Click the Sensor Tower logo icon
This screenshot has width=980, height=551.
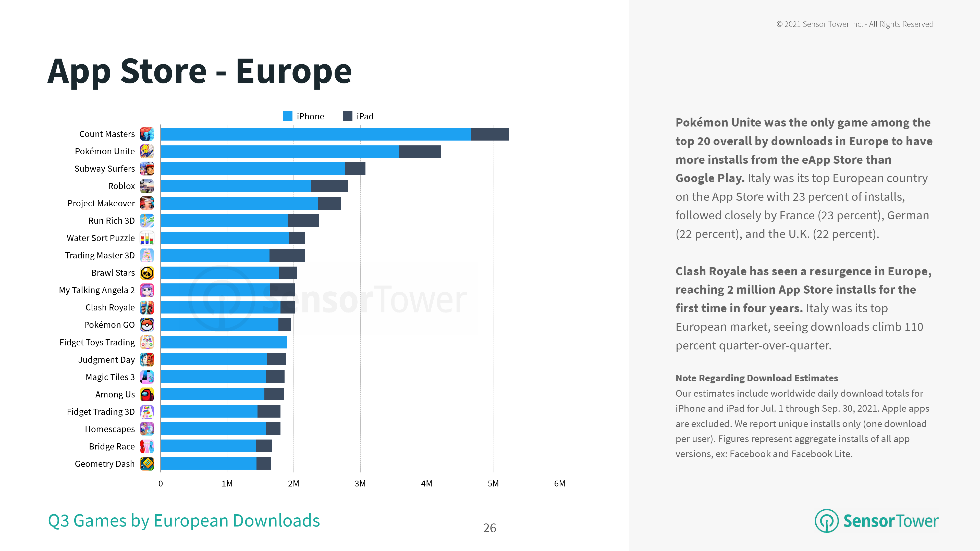pyautogui.click(x=826, y=521)
